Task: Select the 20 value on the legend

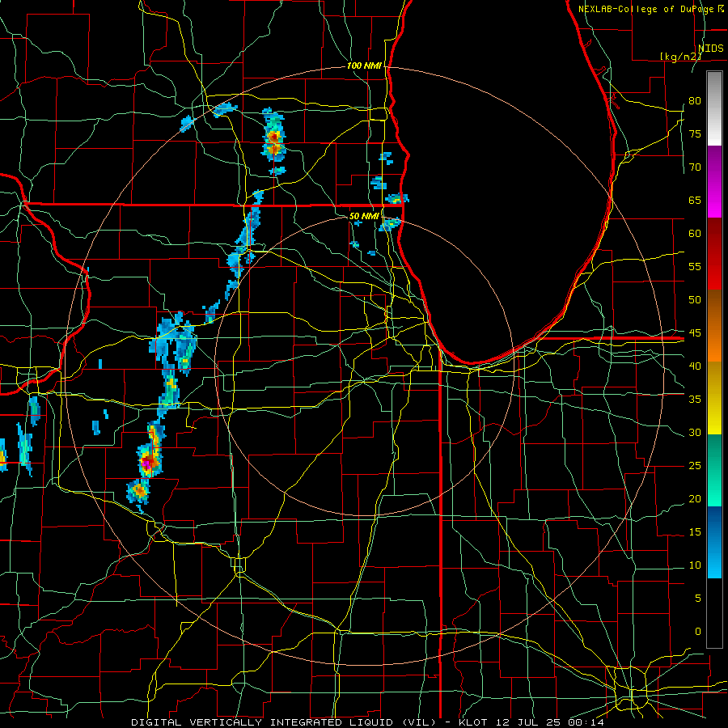Action: pyautogui.click(x=695, y=498)
